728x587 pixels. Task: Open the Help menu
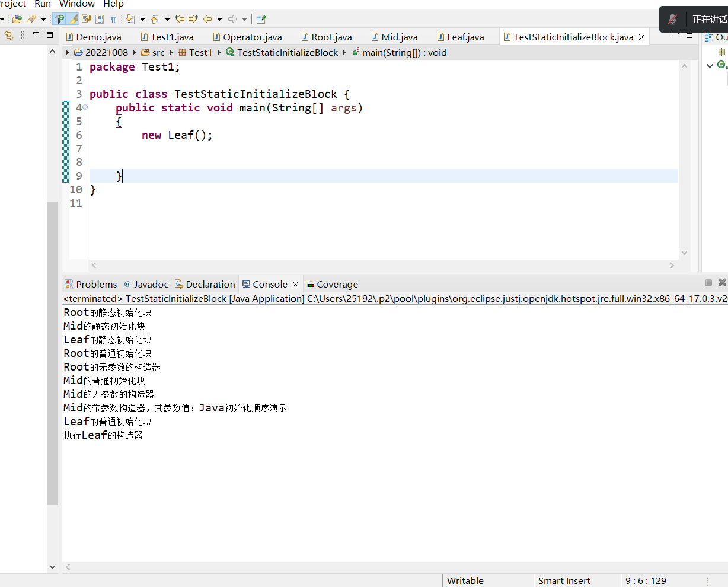coord(113,4)
